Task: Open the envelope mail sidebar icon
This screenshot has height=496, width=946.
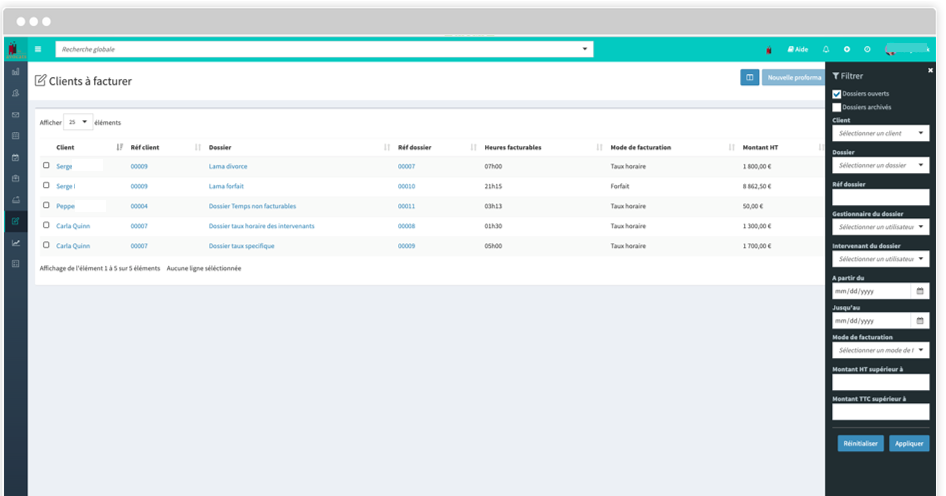Action: (x=16, y=115)
